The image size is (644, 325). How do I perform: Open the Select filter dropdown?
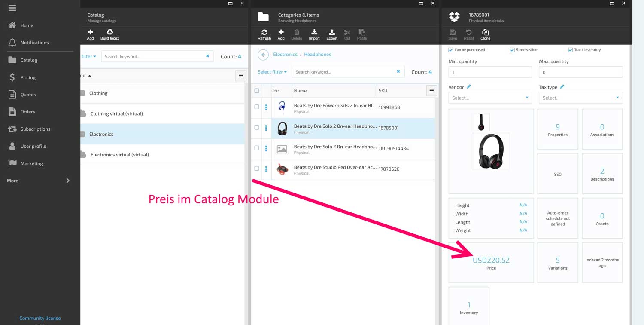click(272, 72)
